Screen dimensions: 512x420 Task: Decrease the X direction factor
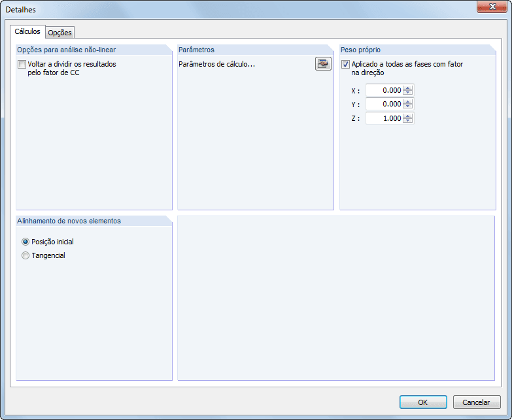click(407, 93)
